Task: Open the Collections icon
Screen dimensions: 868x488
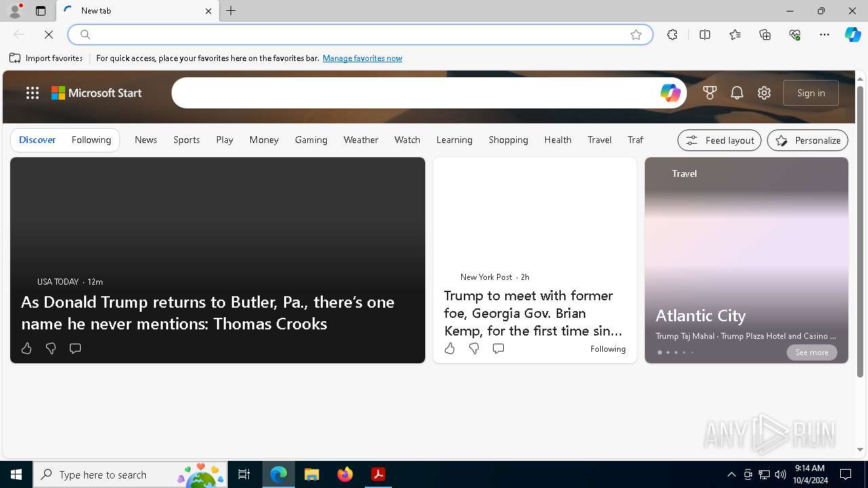Action: (765, 35)
